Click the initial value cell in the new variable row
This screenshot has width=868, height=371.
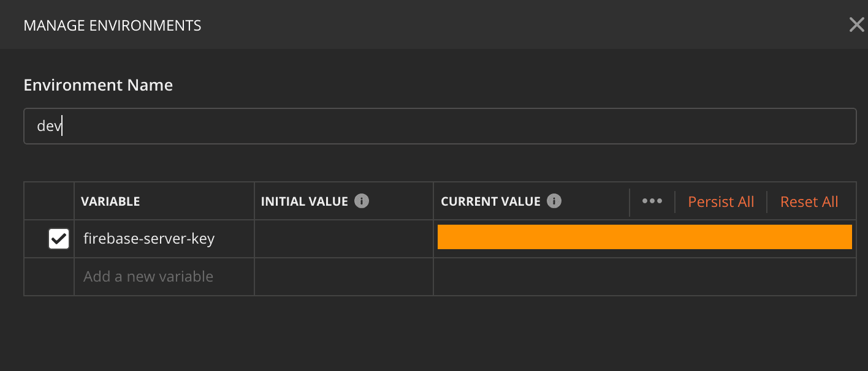point(344,277)
